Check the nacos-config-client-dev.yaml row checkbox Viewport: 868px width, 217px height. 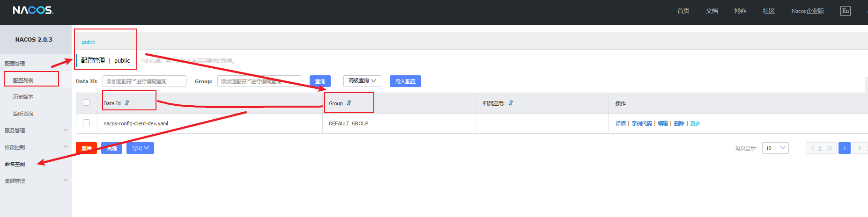(86, 123)
